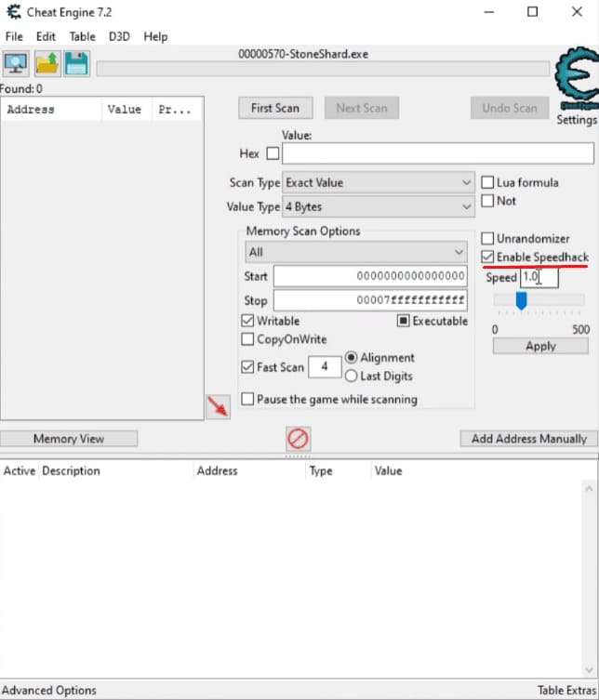Click the Settings label under the logo
This screenshot has width=599, height=700.
tap(577, 120)
